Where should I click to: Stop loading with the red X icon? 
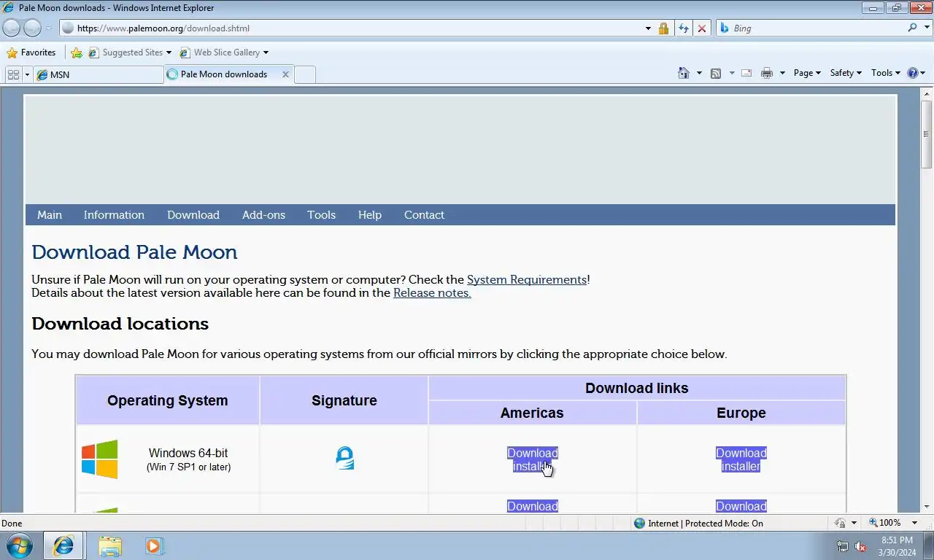pyautogui.click(x=702, y=28)
